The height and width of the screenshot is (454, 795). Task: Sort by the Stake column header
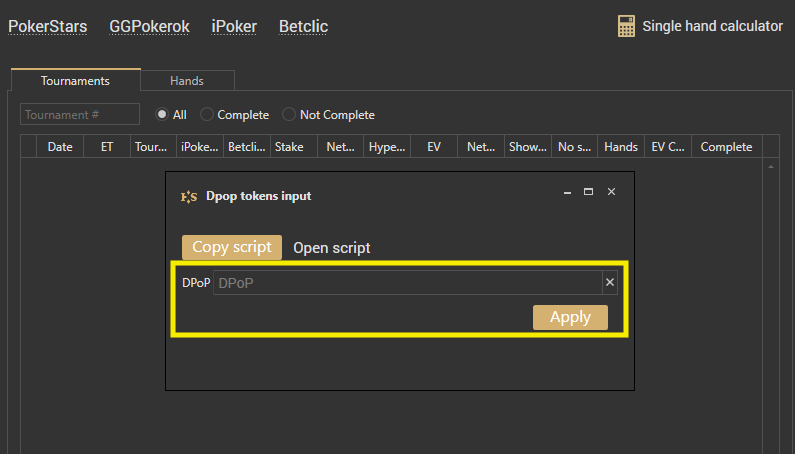click(289, 147)
